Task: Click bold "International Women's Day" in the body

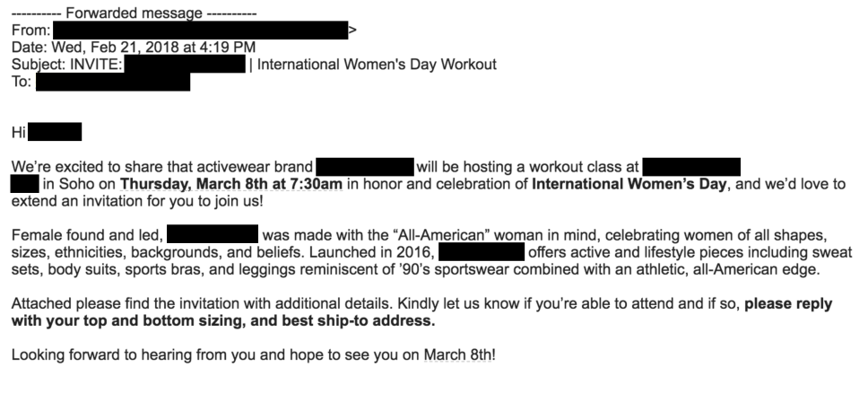Action: [x=629, y=184]
